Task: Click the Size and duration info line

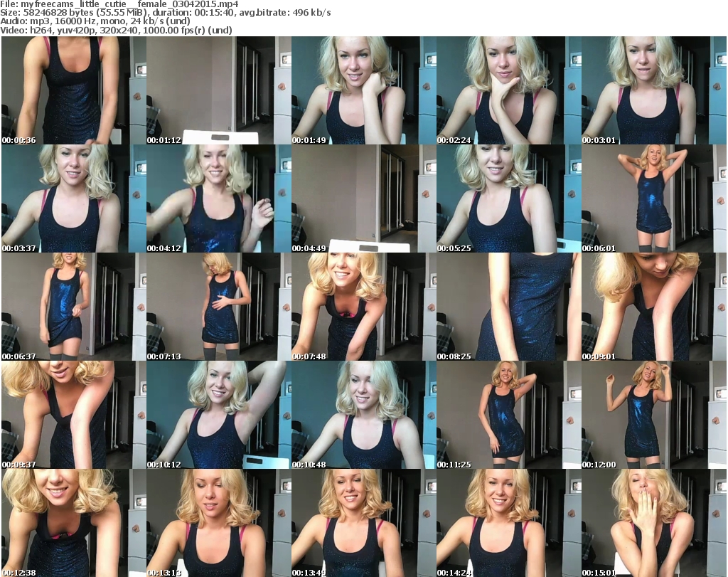Action: 166,13
